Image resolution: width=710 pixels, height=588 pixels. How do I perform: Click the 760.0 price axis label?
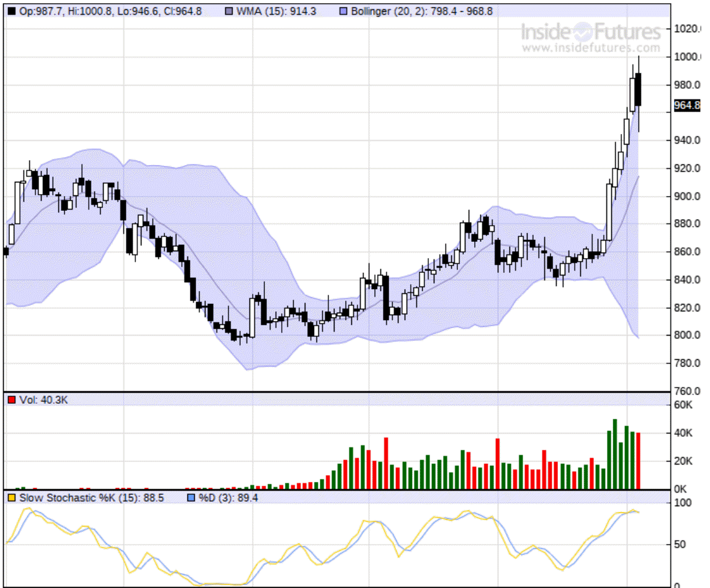coord(688,391)
